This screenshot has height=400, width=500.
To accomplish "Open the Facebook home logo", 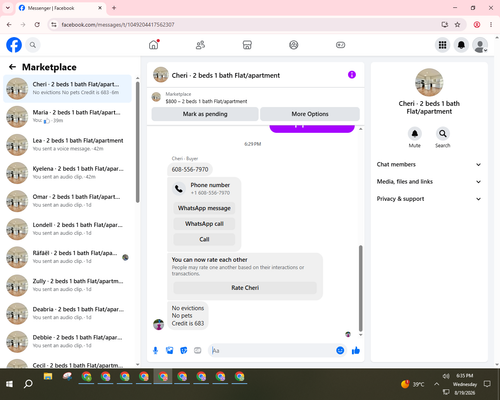I will coord(14,45).
